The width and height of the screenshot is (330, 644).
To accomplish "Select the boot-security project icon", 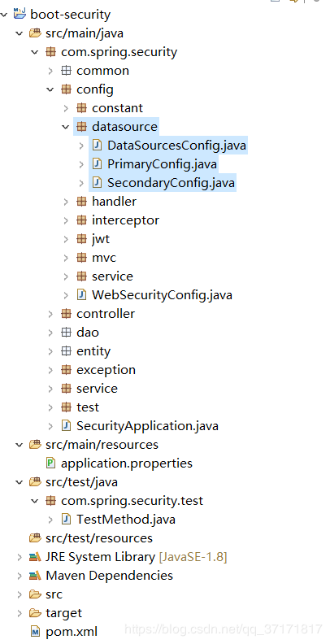I will 20,15.
